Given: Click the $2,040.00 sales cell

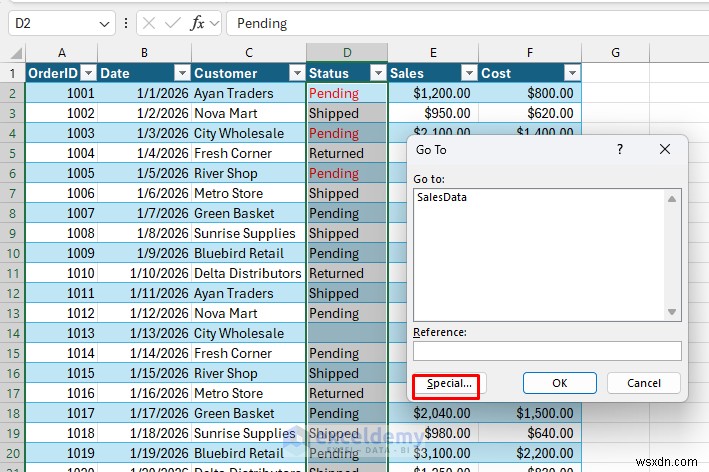Looking at the screenshot, I should click(433, 413).
